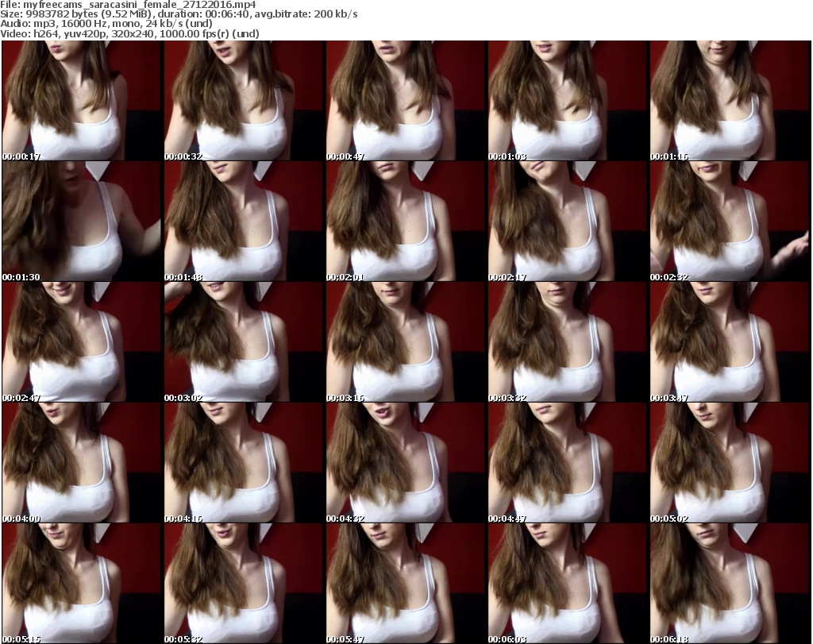Select the thumbnail stamped 00:05:47
Screen dimensions: 813x644
click(406, 584)
